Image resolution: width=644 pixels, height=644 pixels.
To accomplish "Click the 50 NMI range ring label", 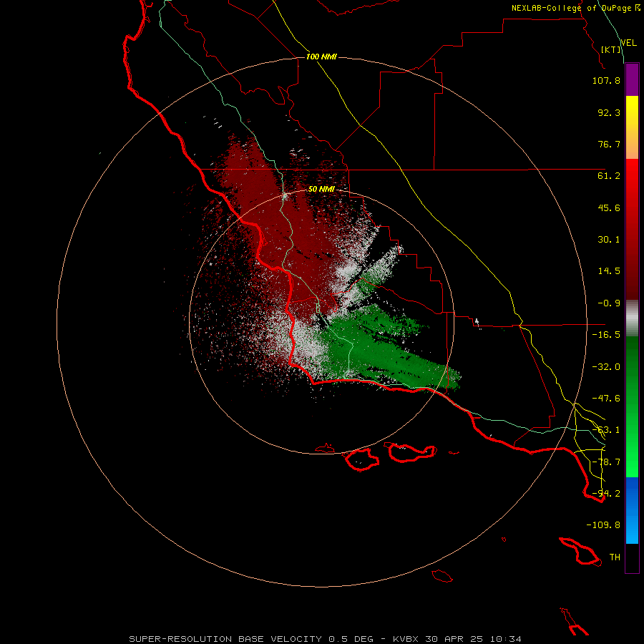I will 321,189.
